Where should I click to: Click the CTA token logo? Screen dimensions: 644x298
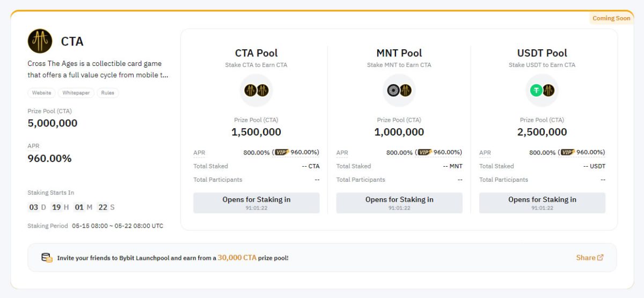pos(40,41)
